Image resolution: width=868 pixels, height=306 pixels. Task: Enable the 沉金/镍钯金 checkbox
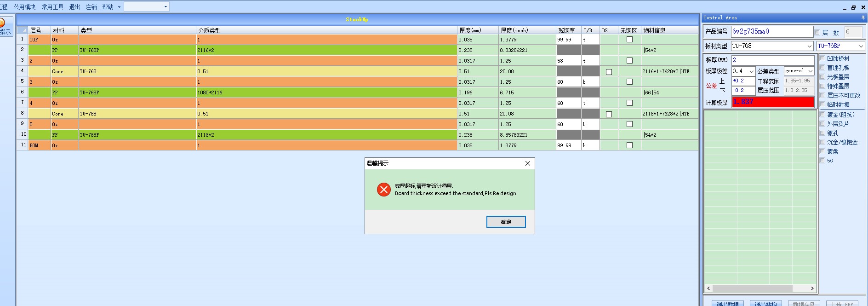tap(823, 142)
